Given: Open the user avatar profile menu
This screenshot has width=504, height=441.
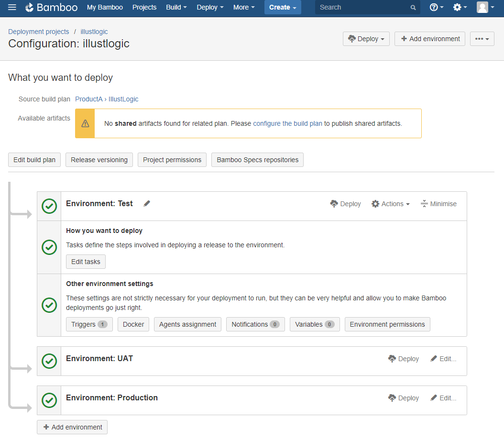Looking at the screenshot, I should (x=485, y=7).
